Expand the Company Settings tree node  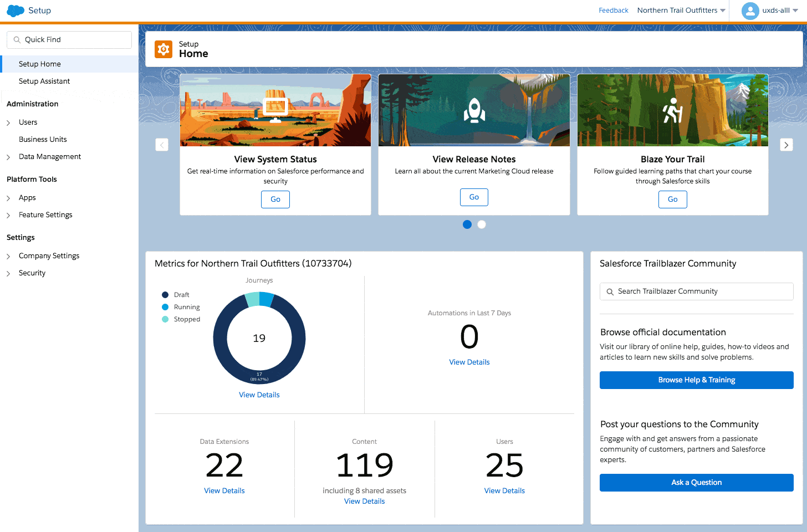click(8, 257)
